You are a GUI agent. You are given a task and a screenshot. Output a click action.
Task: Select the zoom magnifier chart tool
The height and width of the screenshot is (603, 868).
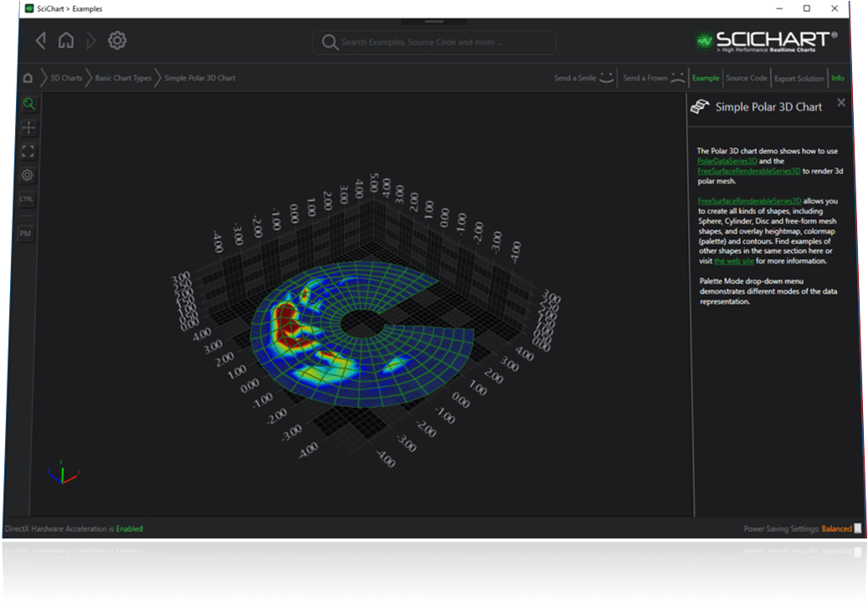pos(28,104)
